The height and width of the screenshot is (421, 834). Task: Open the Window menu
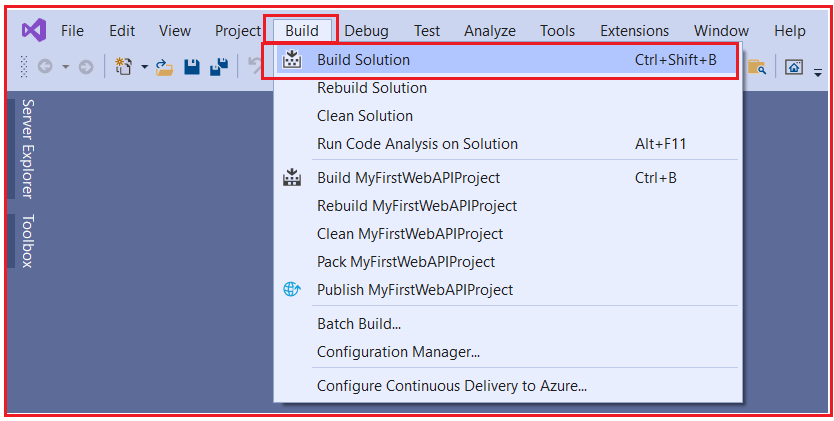[721, 31]
